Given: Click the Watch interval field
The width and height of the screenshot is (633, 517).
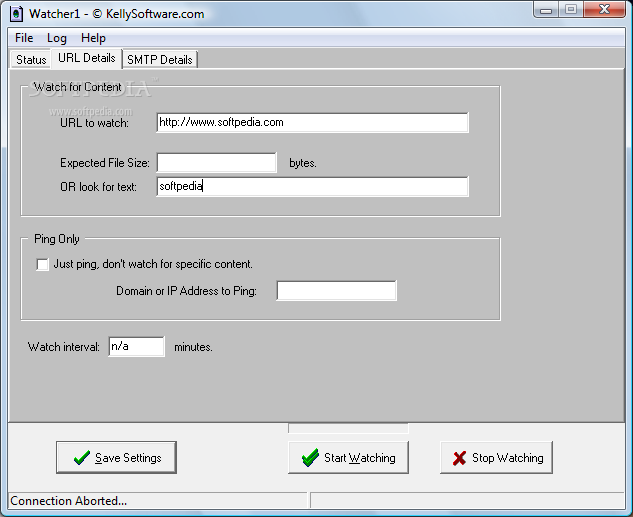Looking at the screenshot, I should [136, 346].
